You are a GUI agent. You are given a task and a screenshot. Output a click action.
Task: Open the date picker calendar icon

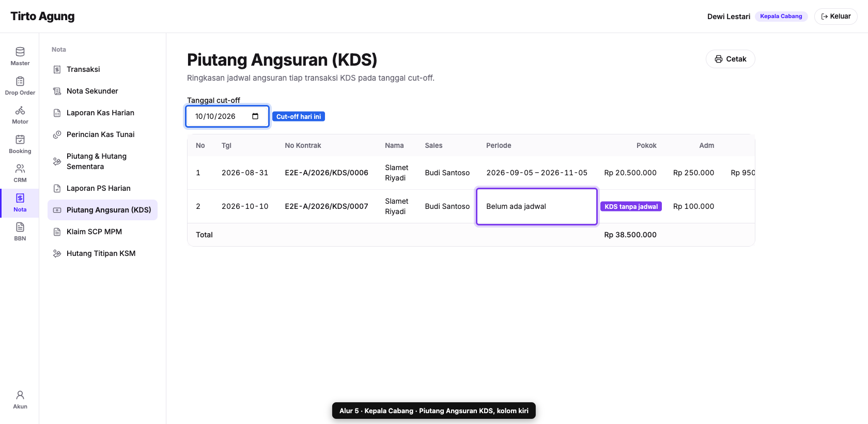tap(255, 116)
